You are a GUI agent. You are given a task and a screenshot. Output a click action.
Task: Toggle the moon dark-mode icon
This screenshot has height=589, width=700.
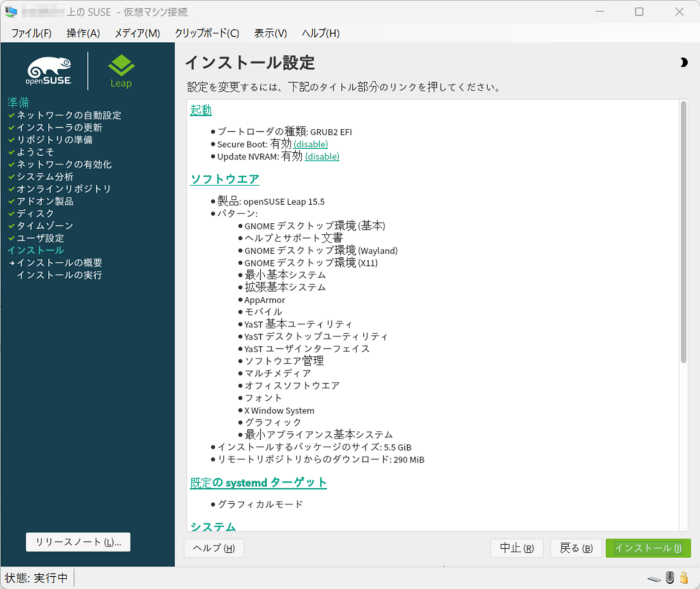pyautogui.click(x=683, y=62)
